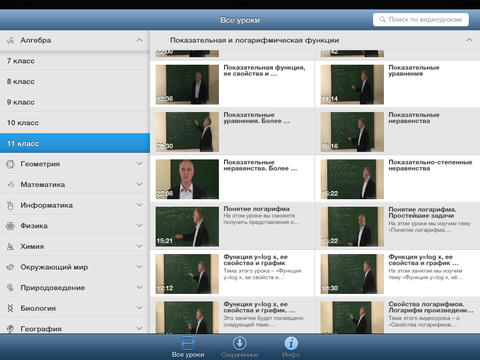Click the Биология DNA icon
The image size is (480, 360).
10,308
